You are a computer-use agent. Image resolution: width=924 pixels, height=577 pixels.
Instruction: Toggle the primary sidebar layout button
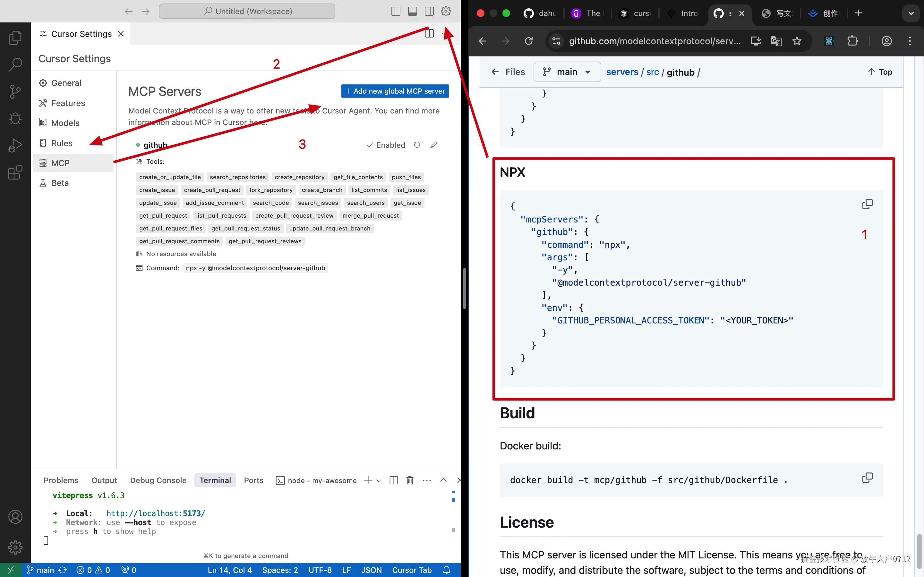(396, 12)
